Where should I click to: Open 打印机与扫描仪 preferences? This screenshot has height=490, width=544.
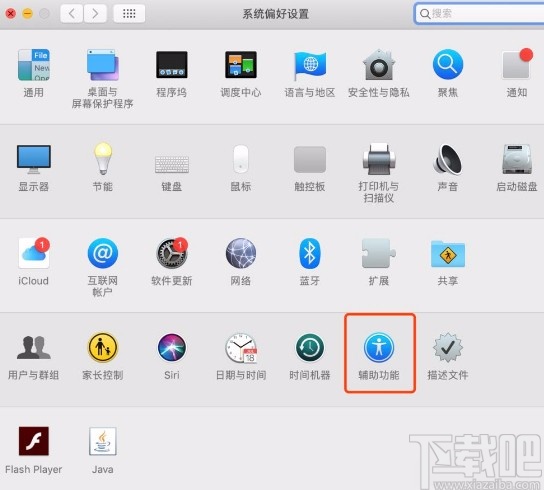click(379, 159)
